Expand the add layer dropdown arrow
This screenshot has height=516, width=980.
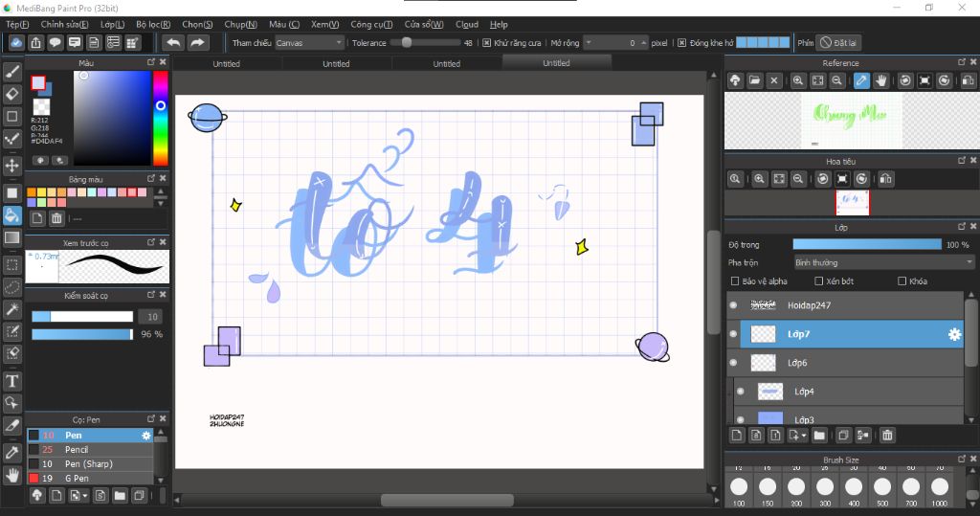coord(804,436)
